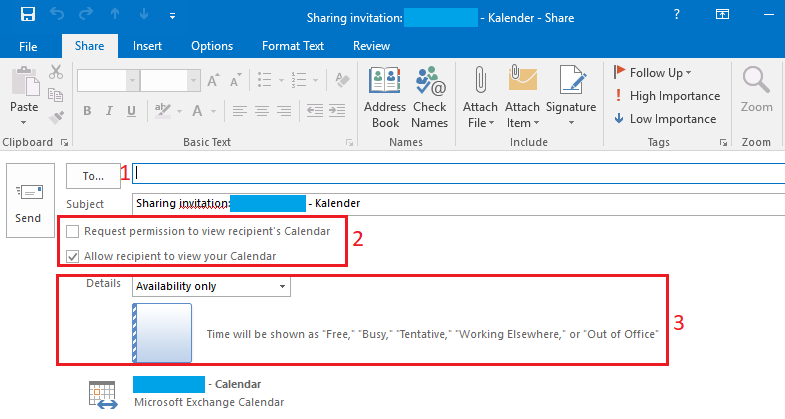The width and height of the screenshot is (785, 419).
Task: Go to previous item arrow
Action: pos(115,15)
